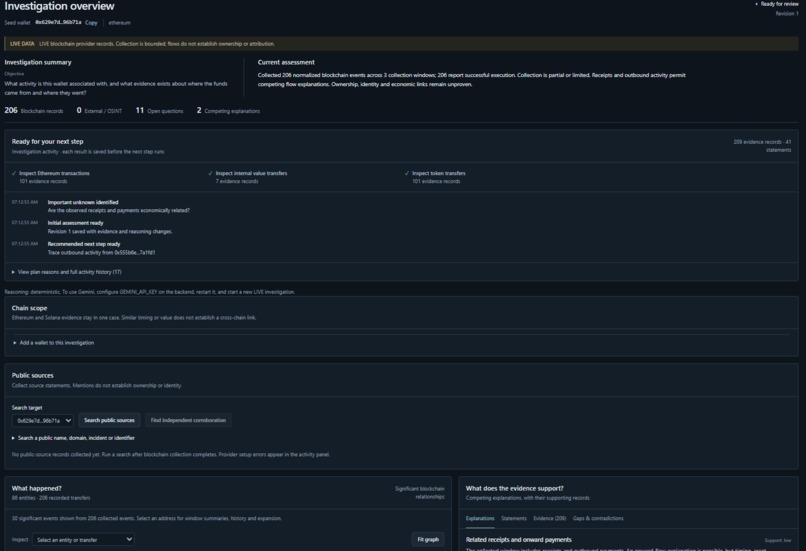
Task: Click the LIVE DATA banner label
Action: click(22, 44)
